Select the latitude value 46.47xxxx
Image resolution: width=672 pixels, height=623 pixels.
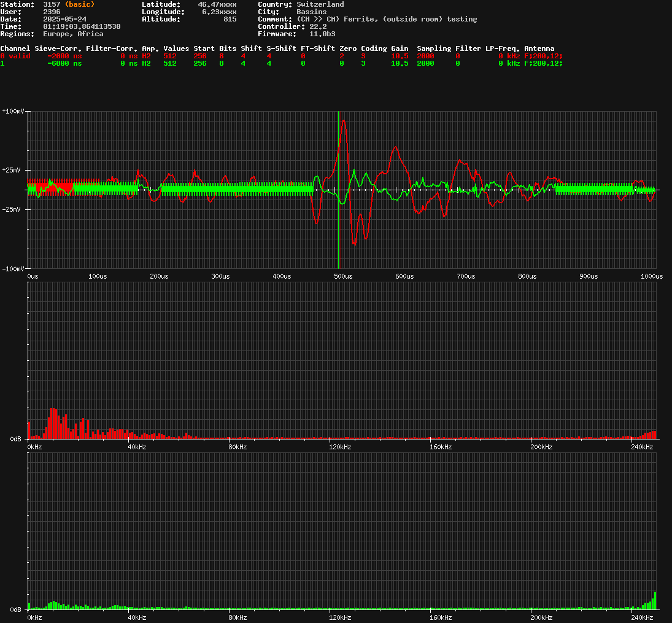(x=217, y=4)
